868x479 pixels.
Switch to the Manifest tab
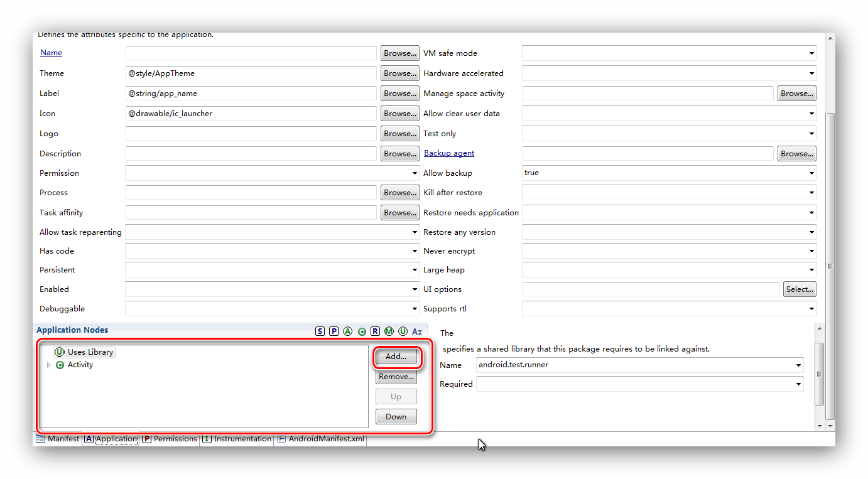(58, 439)
